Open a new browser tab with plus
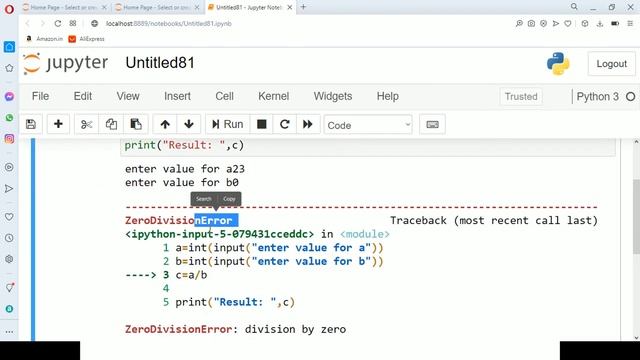This screenshot has width=640, height=360. point(303,7)
